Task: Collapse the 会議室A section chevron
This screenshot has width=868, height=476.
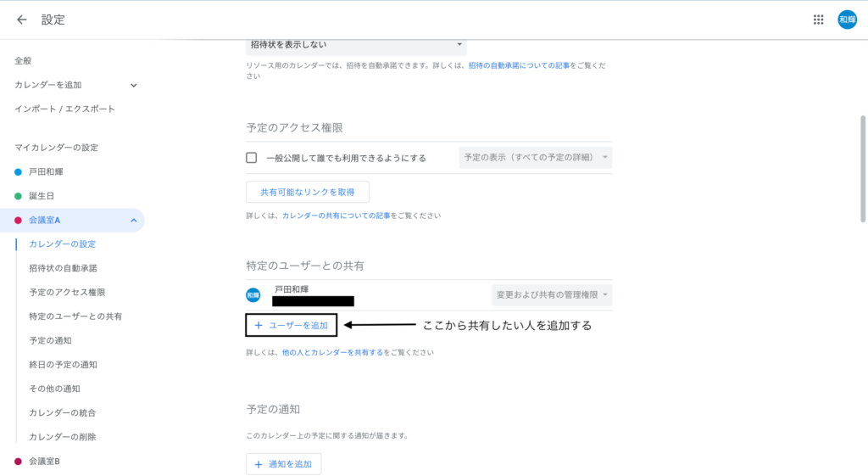Action: point(133,221)
